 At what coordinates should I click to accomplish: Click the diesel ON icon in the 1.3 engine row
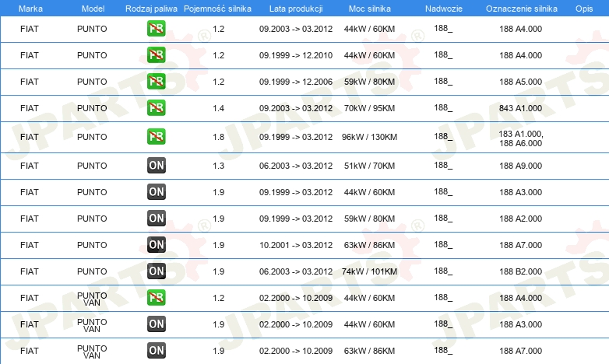(x=156, y=166)
